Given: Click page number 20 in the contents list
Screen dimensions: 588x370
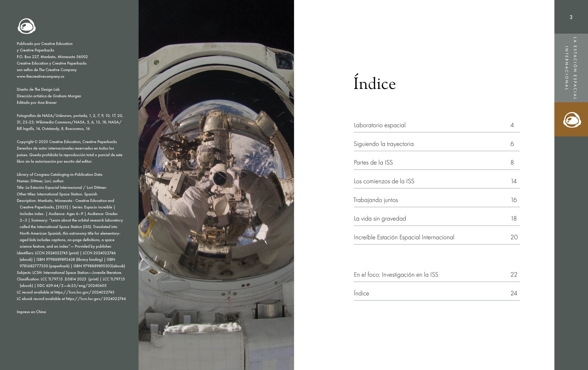Looking at the screenshot, I should 514,237.
